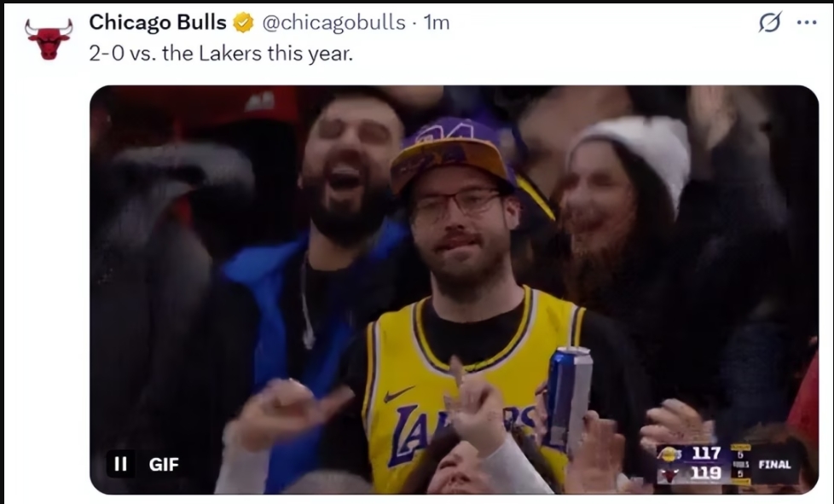834x504 pixels.
Task: Click the Nike swoosh on yellow jersey
Action: (x=398, y=395)
